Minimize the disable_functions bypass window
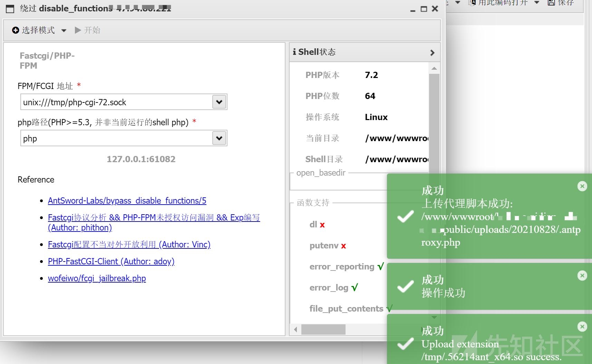The image size is (592, 364). pos(413,10)
